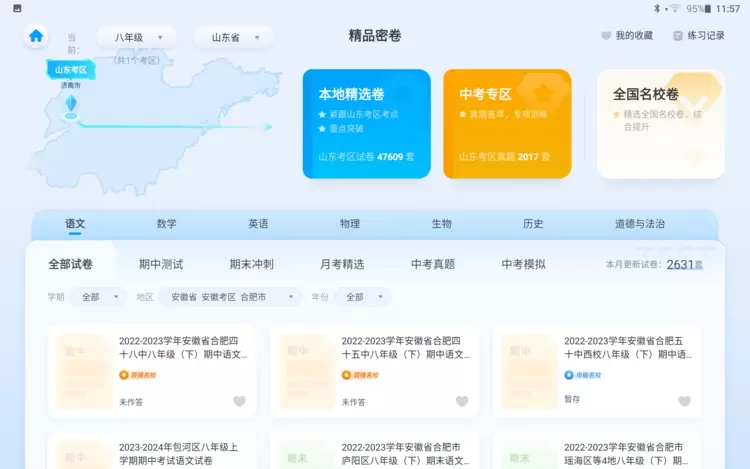Image resolution: width=750 pixels, height=469 pixels.
Task: Open the 地区 安徽省 合肥市 dropdown
Action: click(232, 297)
